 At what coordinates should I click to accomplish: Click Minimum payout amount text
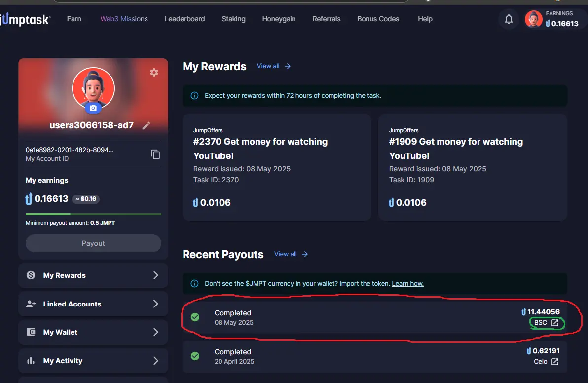click(70, 223)
